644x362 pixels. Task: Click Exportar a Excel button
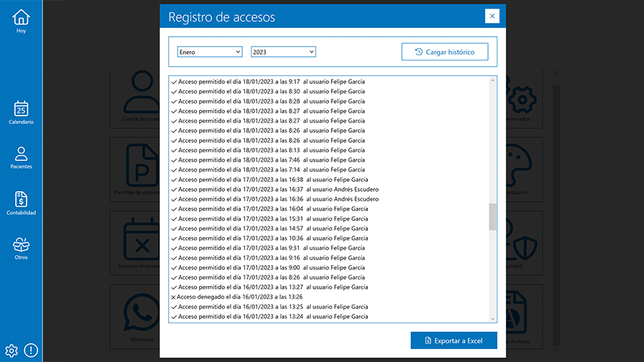[x=454, y=340]
